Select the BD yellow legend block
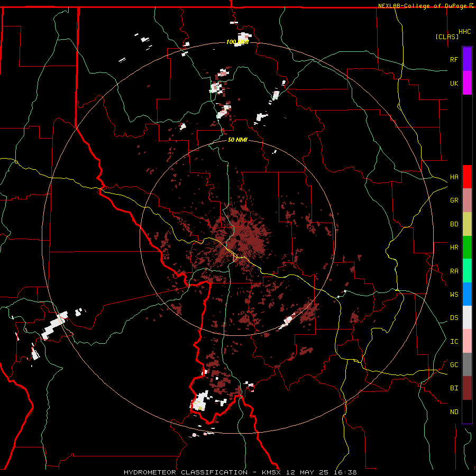The width and height of the screenshot is (476, 476). click(467, 224)
